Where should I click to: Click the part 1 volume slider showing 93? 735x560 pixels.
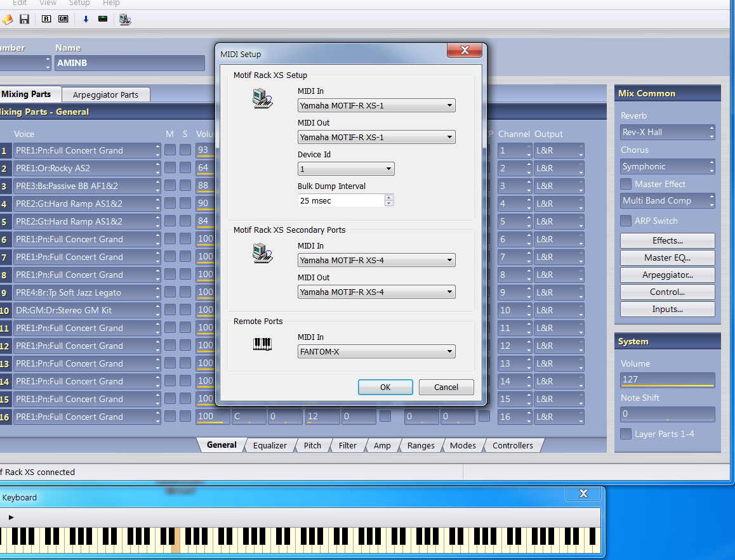point(205,150)
